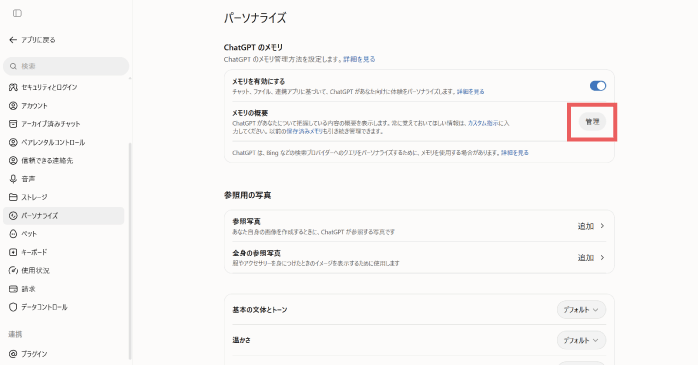Click the セキュリティとログイン icon
This screenshot has width=698, height=365.
click(x=13, y=87)
